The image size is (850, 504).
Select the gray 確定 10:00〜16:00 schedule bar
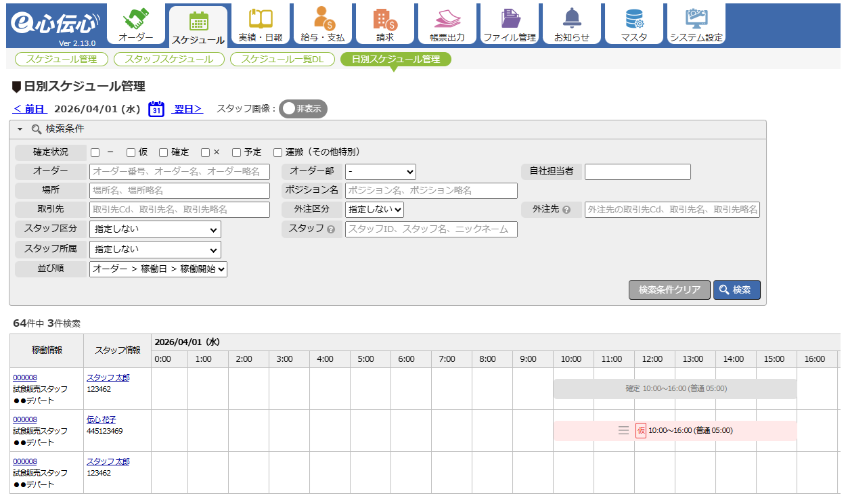[675, 389]
